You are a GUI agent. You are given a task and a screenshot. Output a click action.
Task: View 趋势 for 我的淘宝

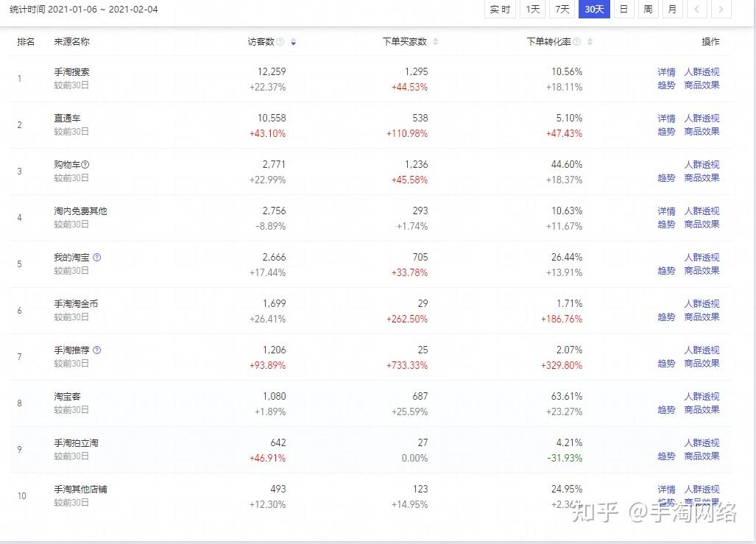coord(666,271)
